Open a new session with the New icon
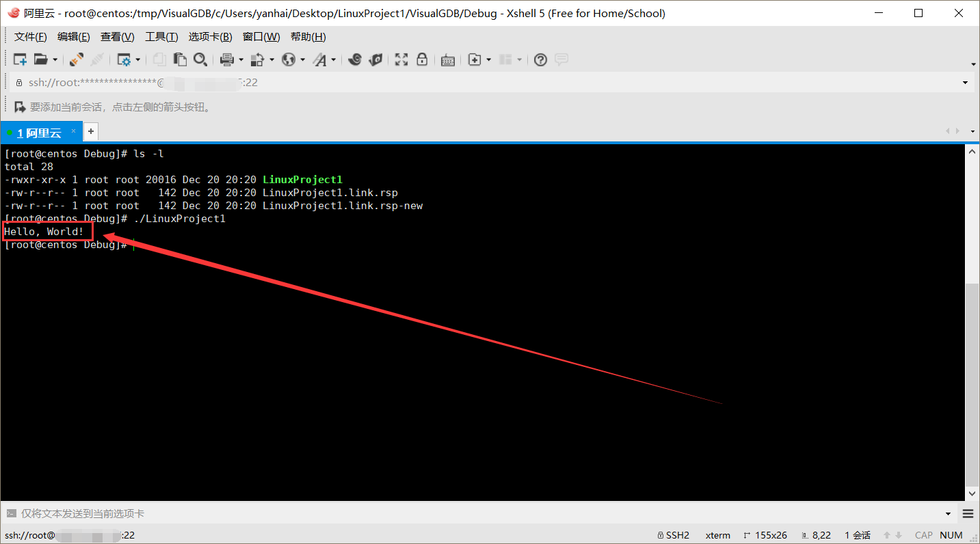 [x=20, y=59]
